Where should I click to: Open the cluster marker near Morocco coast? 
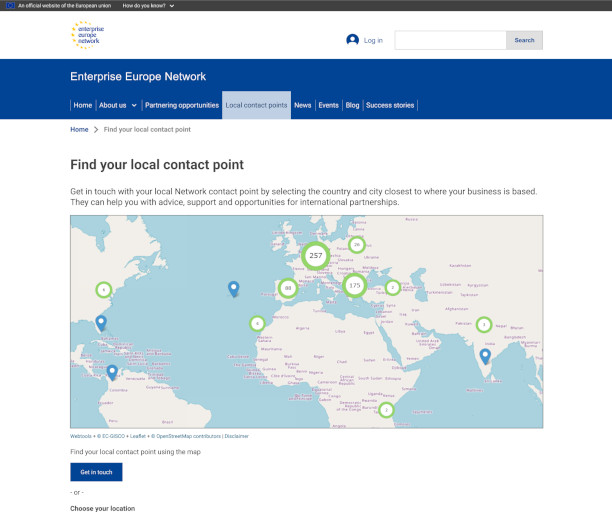257,323
